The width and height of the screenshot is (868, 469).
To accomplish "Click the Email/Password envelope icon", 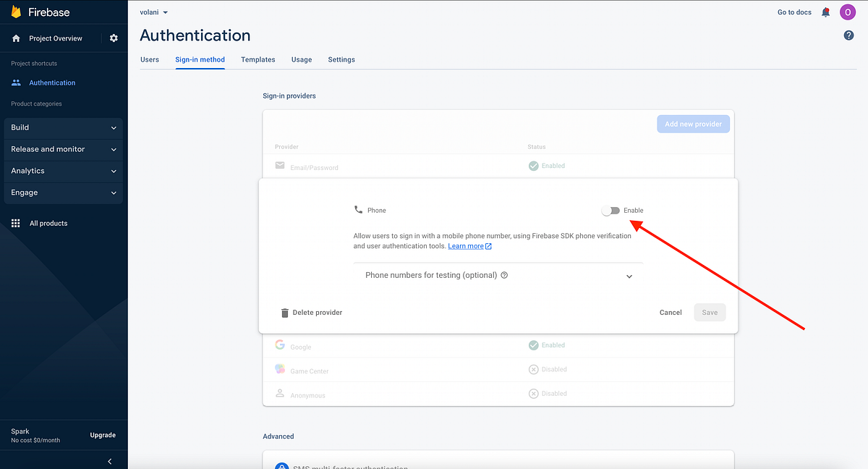I will 280,165.
